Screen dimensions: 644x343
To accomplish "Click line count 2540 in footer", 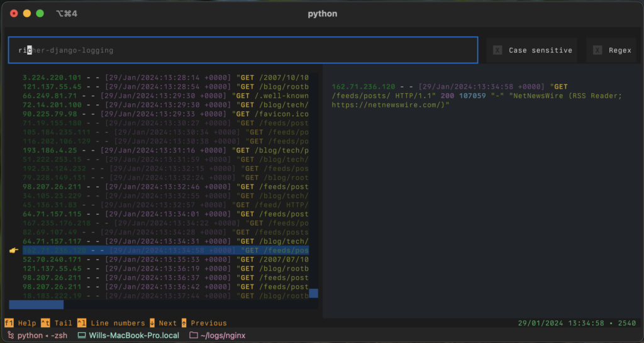I will (627, 323).
